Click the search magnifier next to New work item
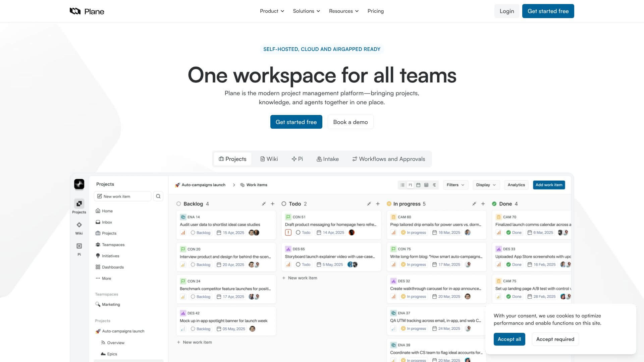 pyautogui.click(x=158, y=196)
